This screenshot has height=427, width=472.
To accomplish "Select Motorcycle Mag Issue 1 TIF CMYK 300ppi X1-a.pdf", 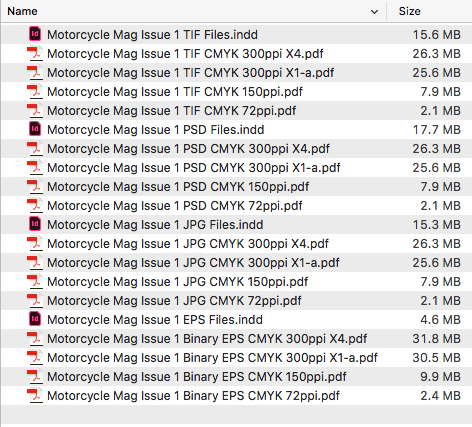I will pos(236,73).
